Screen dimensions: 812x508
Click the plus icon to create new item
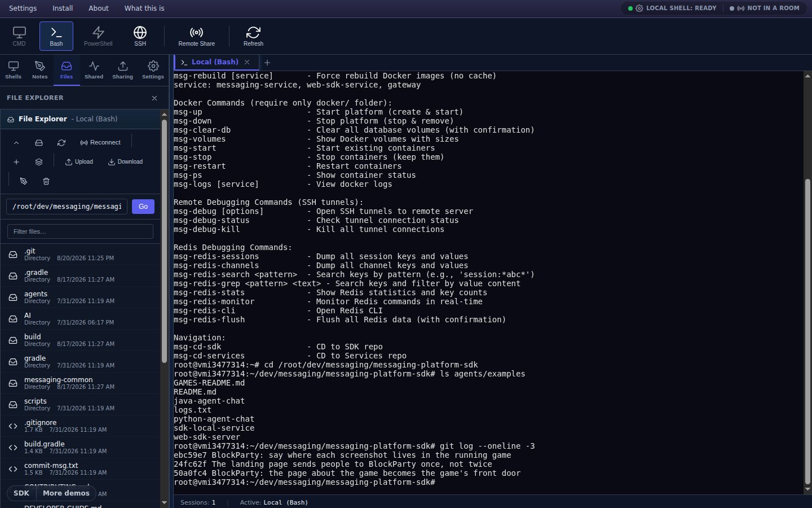[16, 162]
